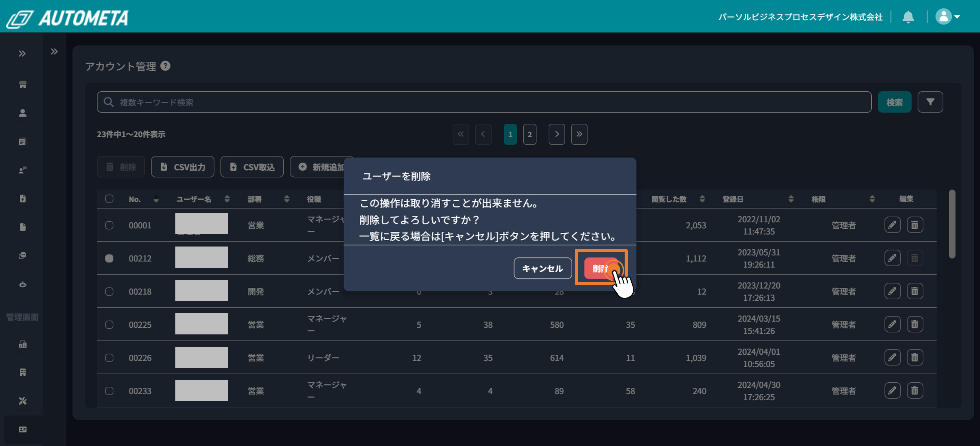Open the presenter icon in sidebar
980x446 pixels.
coord(22,170)
